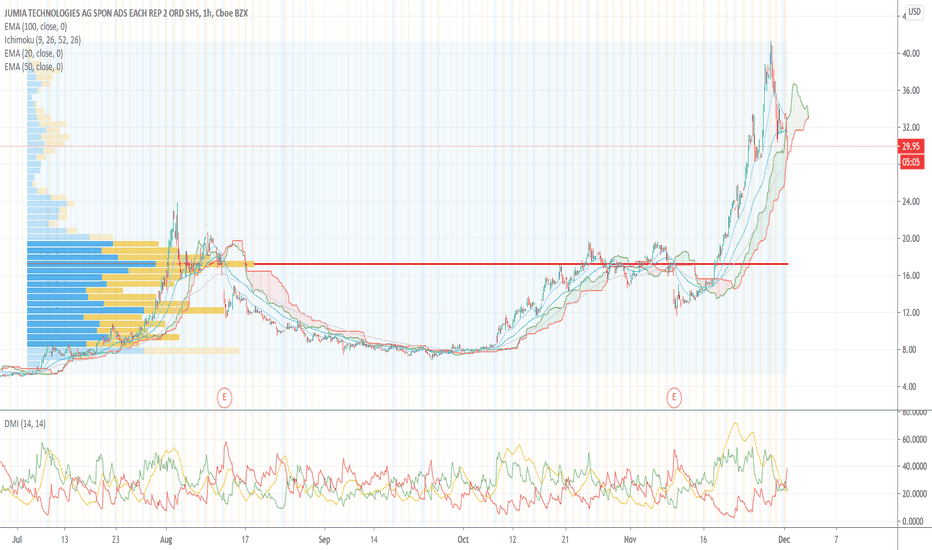The height and width of the screenshot is (550, 932).
Task: Click the 0.0000 DMI axis label
Action: (915, 521)
